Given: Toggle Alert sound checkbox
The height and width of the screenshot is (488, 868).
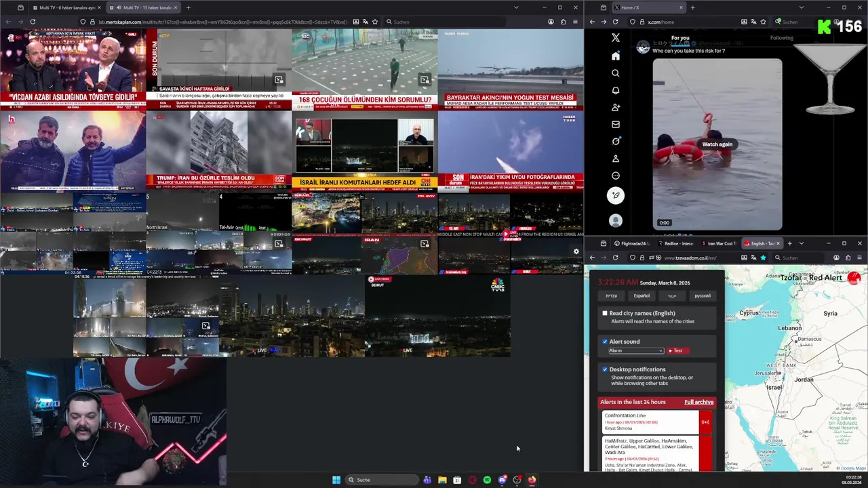Looking at the screenshot, I should click(605, 342).
